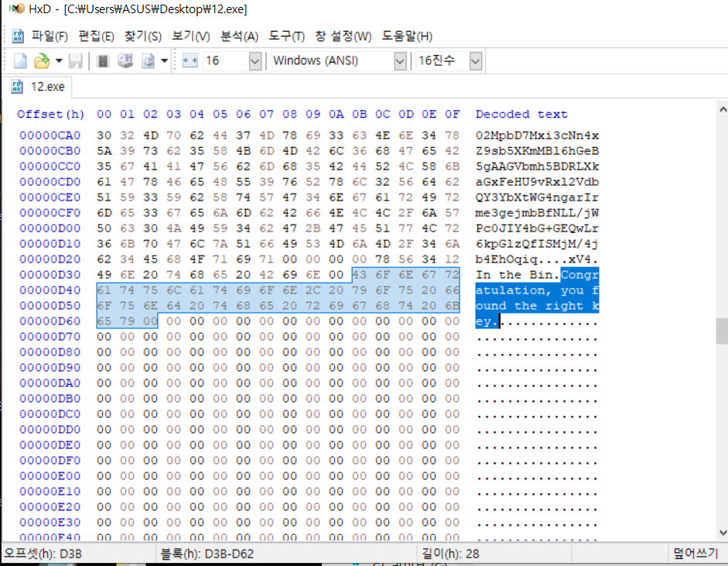Open the 파일(F) menu
The width and height of the screenshot is (728, 566).
[50, 36]
